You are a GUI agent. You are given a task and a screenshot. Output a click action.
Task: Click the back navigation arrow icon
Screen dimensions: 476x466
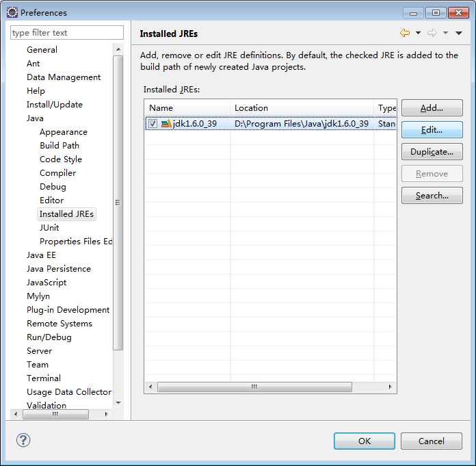[405, 33]
